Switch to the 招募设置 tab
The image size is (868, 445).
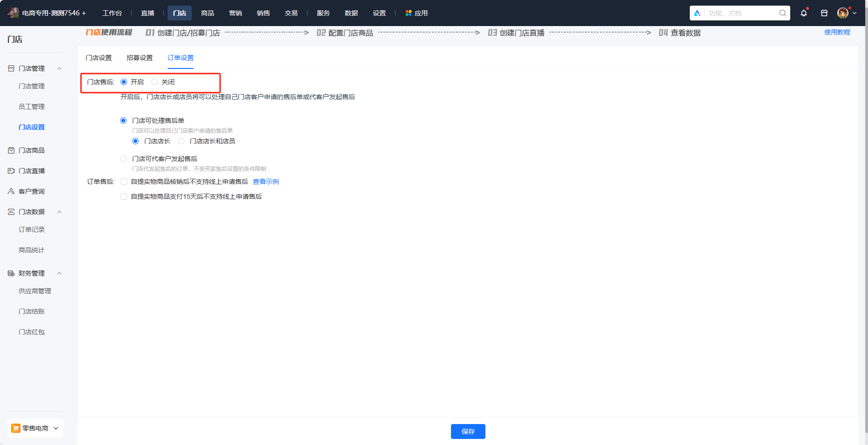pos(140,58)
